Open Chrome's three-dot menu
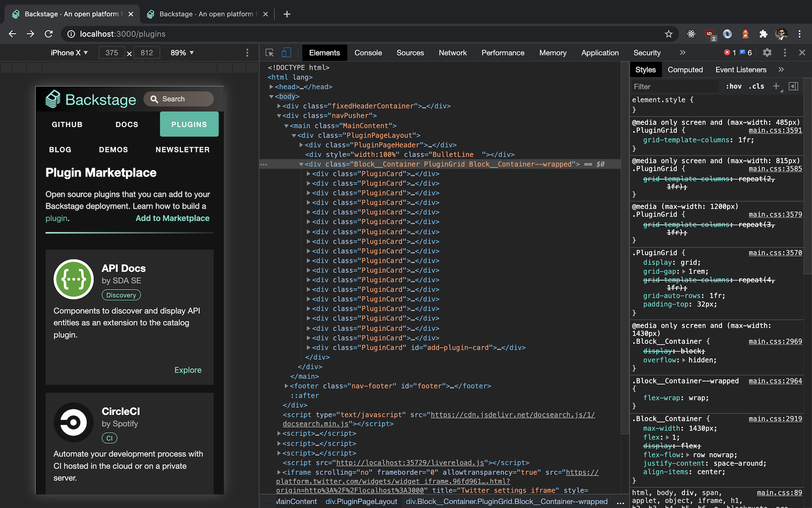 coord(799,34)
